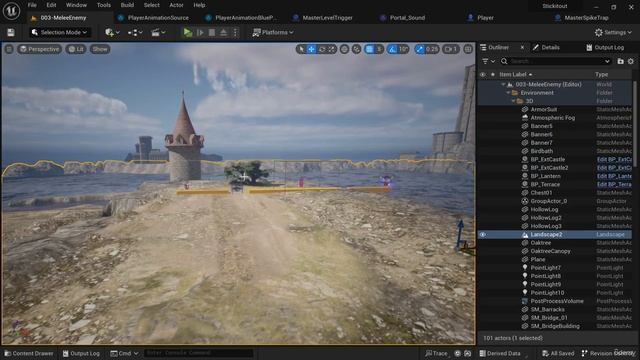Close the Outliner tab

tap(522, 47)
